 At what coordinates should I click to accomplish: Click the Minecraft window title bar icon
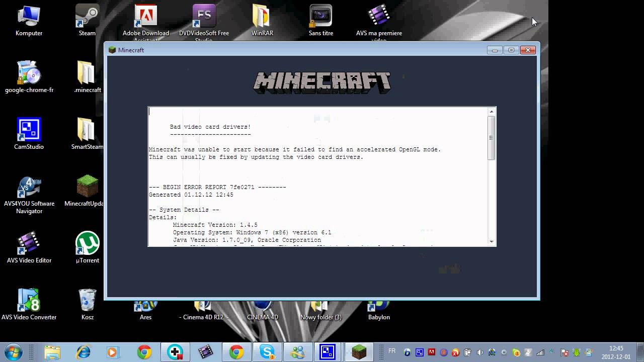click(x=112, y=50)
